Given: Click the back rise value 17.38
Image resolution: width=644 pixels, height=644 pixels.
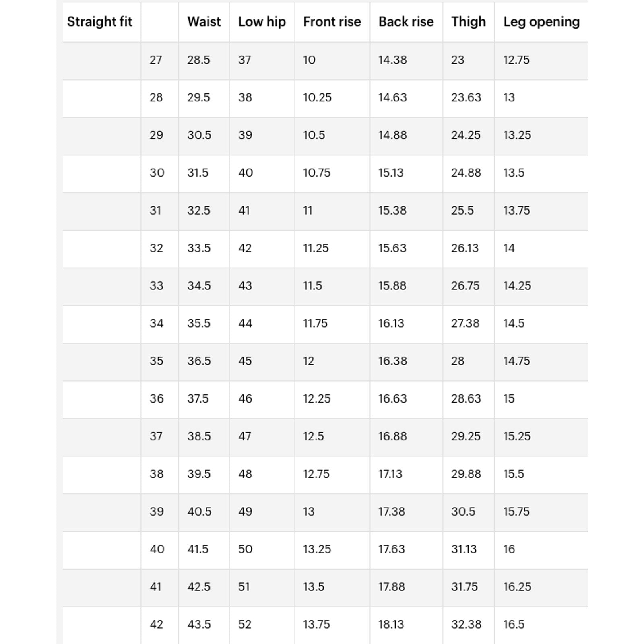Looking at the screenshot, I should tap(392, 512).
